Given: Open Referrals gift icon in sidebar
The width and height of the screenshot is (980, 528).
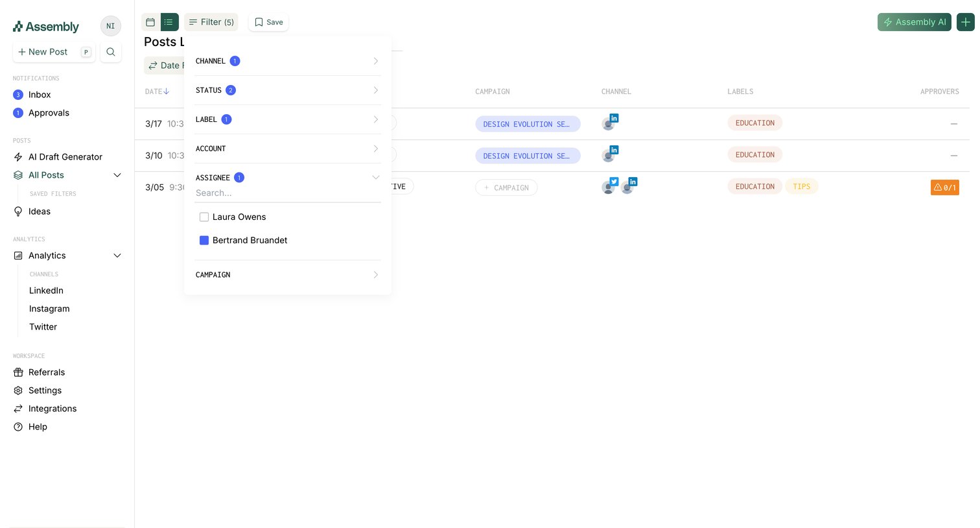Looking at the screenshot, I should (x=18, y=372).
